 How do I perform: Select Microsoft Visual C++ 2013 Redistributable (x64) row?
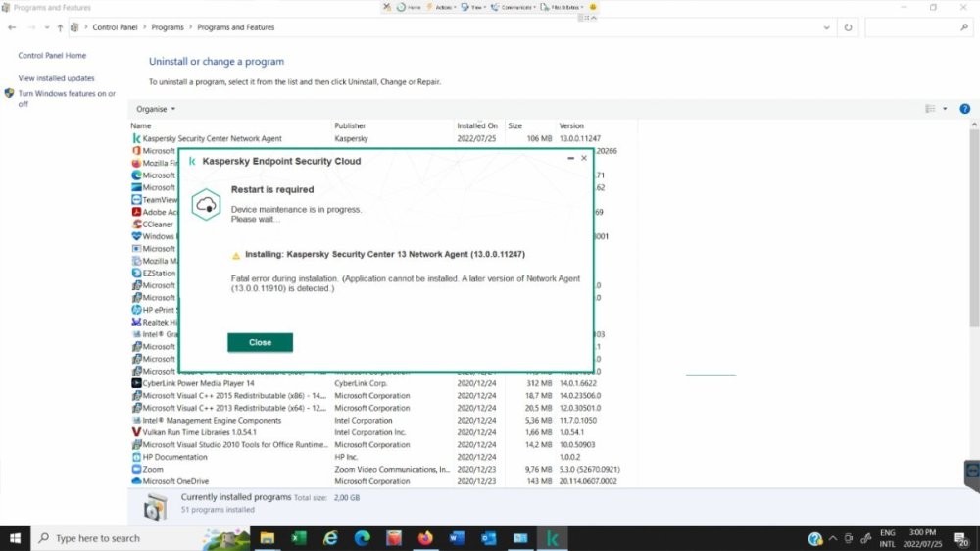point(382,408)
